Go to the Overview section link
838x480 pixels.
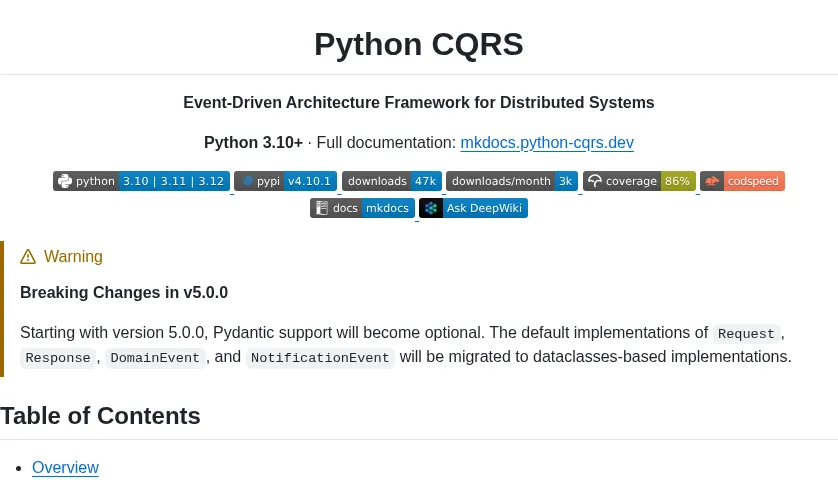pos(65,467)
